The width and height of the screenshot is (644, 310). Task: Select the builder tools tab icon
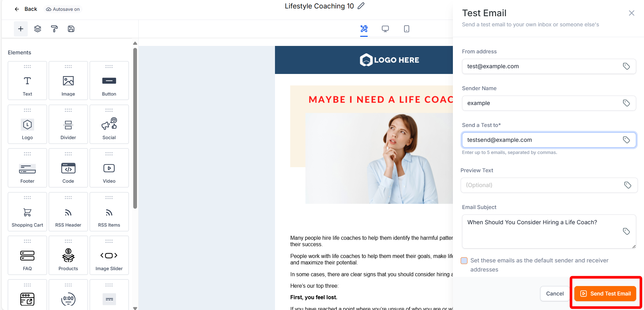364,29
